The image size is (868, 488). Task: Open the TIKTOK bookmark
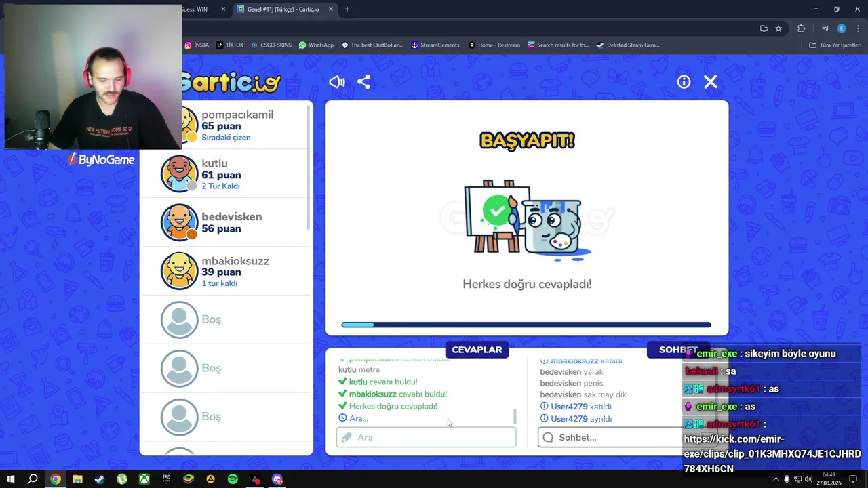[230, 45]
